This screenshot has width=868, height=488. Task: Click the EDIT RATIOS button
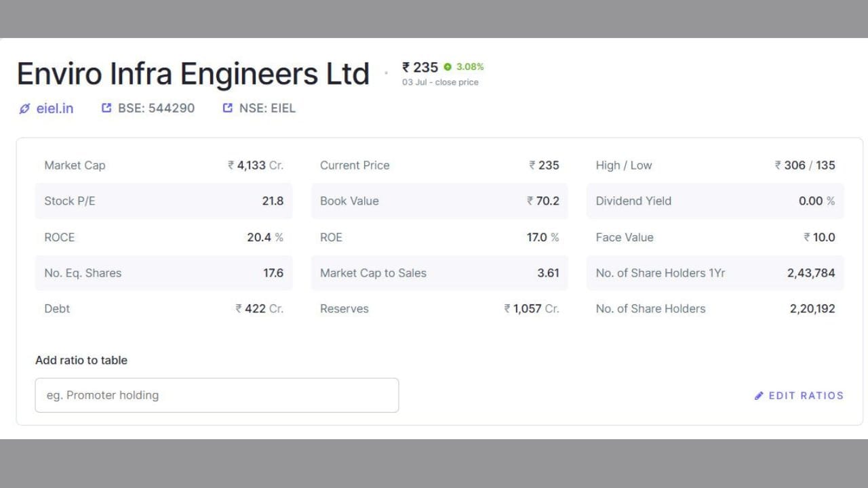tap(800, 395)
